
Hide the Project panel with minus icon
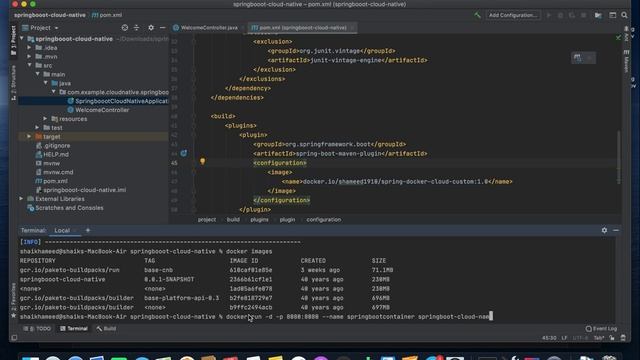(162, 28)
